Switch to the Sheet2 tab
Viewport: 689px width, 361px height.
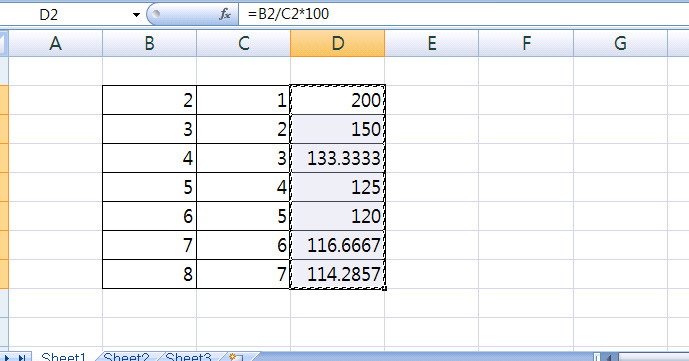tap(126, 357)
